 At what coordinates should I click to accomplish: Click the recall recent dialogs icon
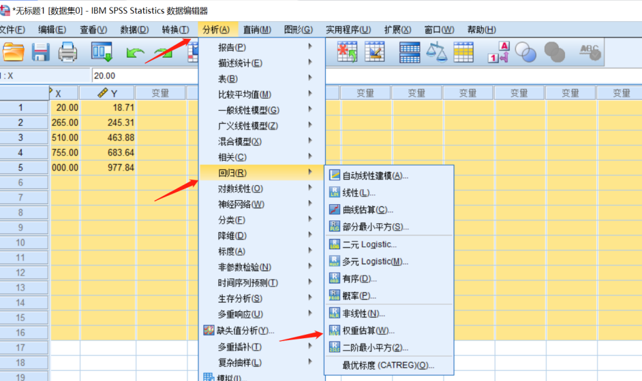102,52
